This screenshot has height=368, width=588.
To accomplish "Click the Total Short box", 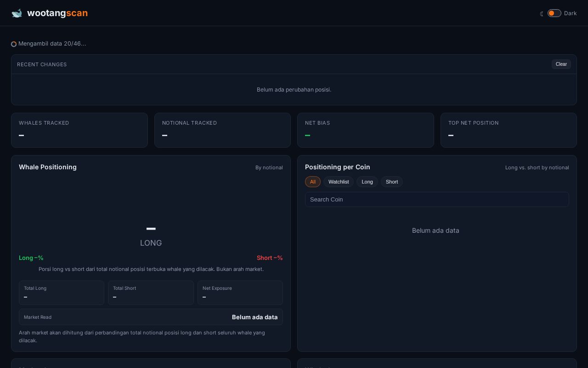I will click(151, 293).
